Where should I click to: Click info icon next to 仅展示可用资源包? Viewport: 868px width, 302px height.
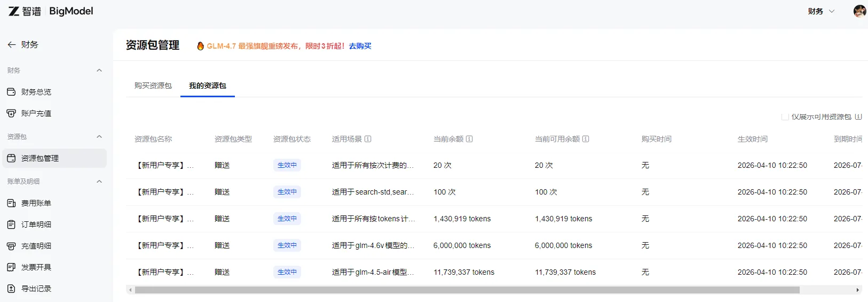tap(858, 117)
